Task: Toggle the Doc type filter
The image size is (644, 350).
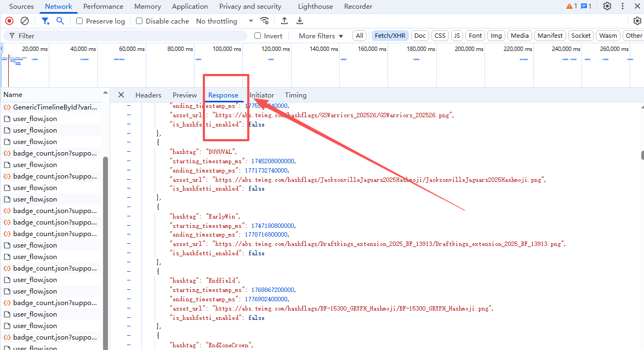Action: [420, 36]
